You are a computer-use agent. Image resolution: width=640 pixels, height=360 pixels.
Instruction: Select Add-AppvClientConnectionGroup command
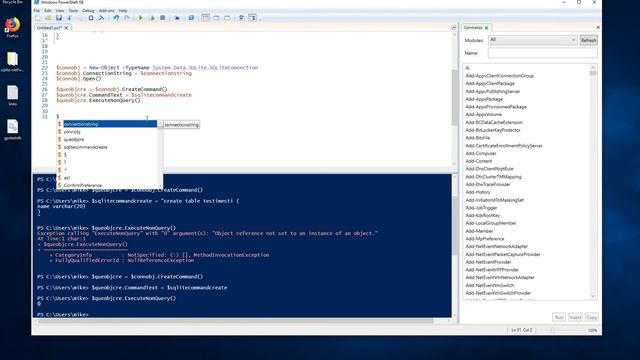(x=500, y=76)
